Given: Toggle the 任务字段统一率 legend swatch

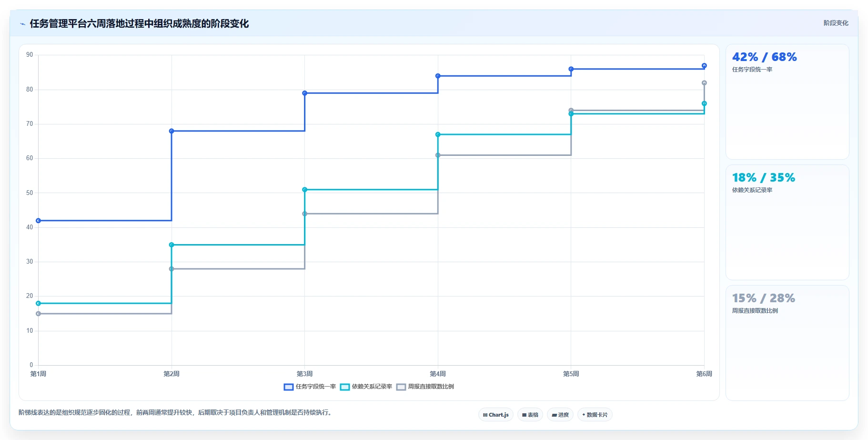Looking at the screenshot, I should [x=288, y=387].
